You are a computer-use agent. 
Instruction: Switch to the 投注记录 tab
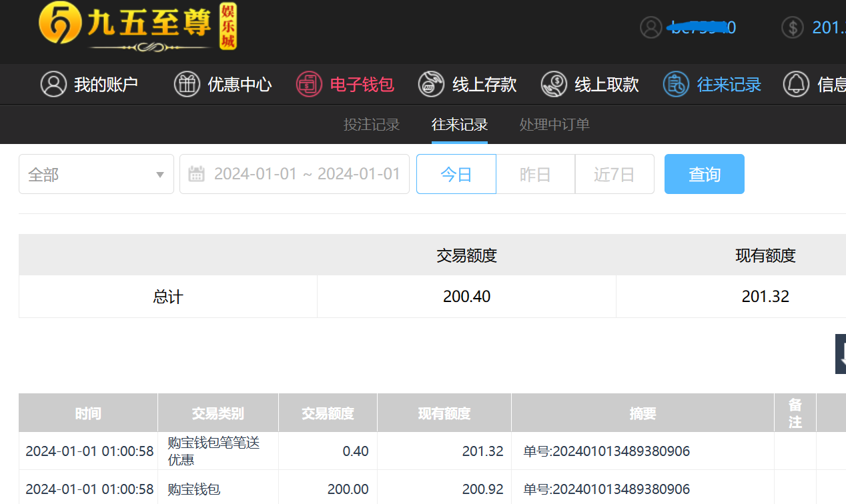pos(372,125)
